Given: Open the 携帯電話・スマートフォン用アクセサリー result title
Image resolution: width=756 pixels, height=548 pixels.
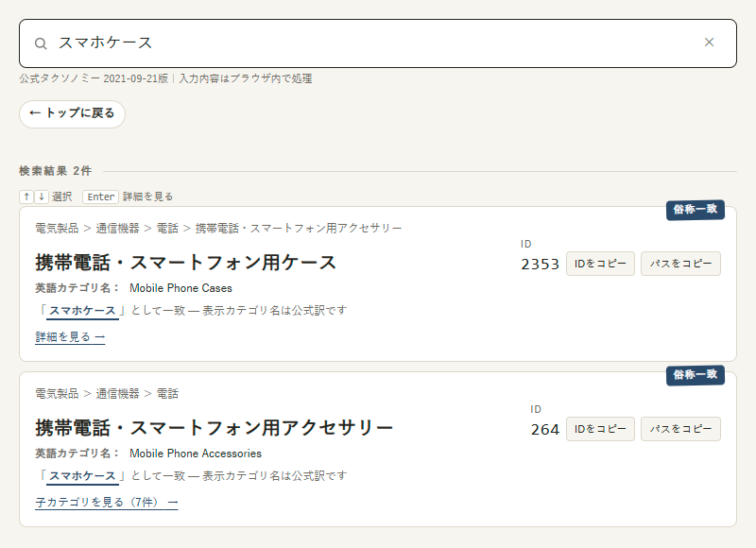Looking at the screenshot, I should click(x=215, y=428).
